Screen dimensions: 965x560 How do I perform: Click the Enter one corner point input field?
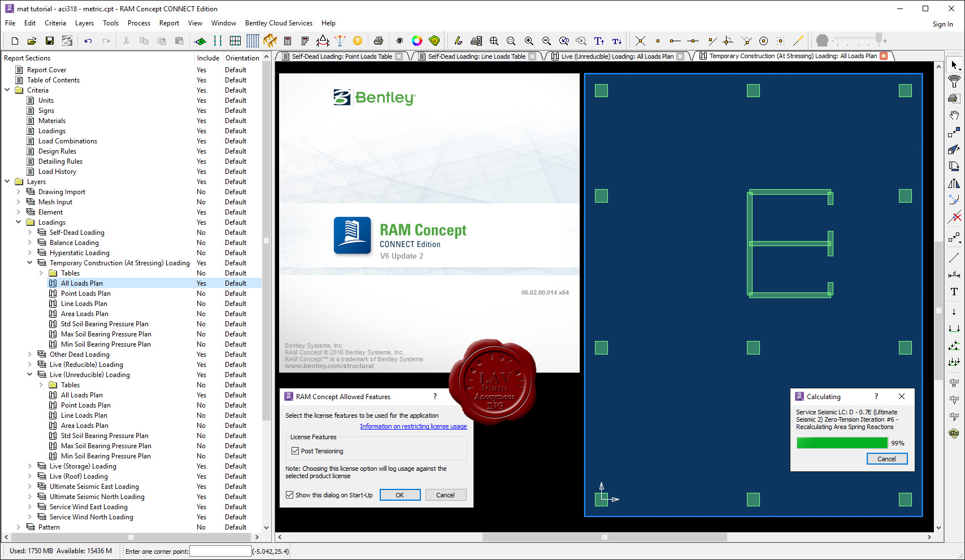pyautogui.click(x=220, y=551)
